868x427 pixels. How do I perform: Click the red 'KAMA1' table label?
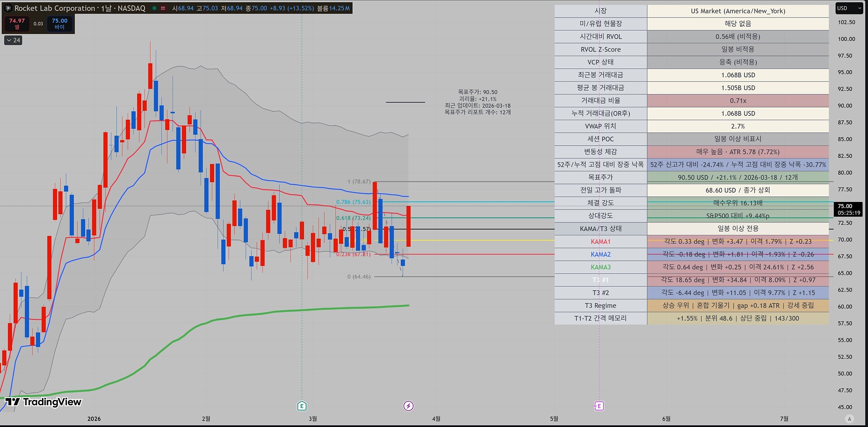coord(600,242)
